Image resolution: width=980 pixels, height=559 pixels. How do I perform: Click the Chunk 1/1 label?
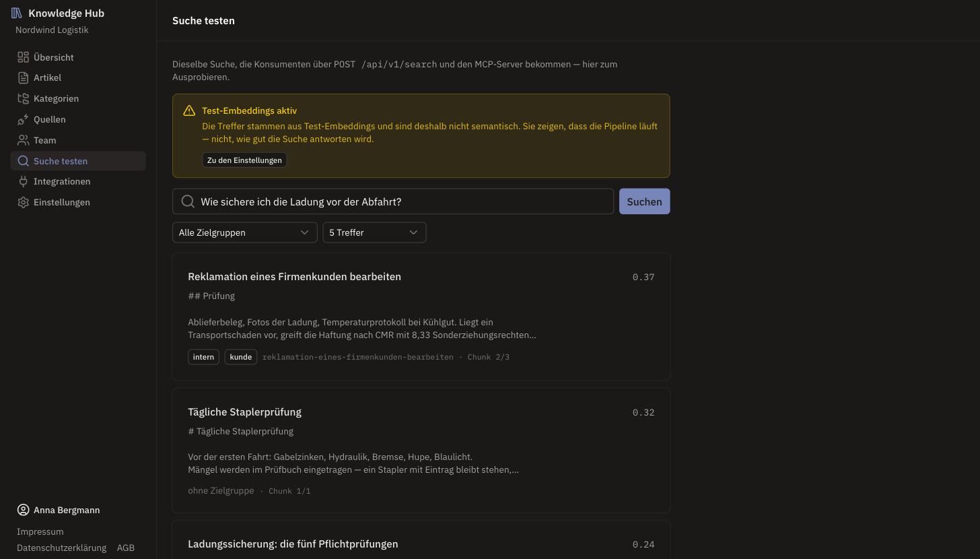[x=289, y=491]
